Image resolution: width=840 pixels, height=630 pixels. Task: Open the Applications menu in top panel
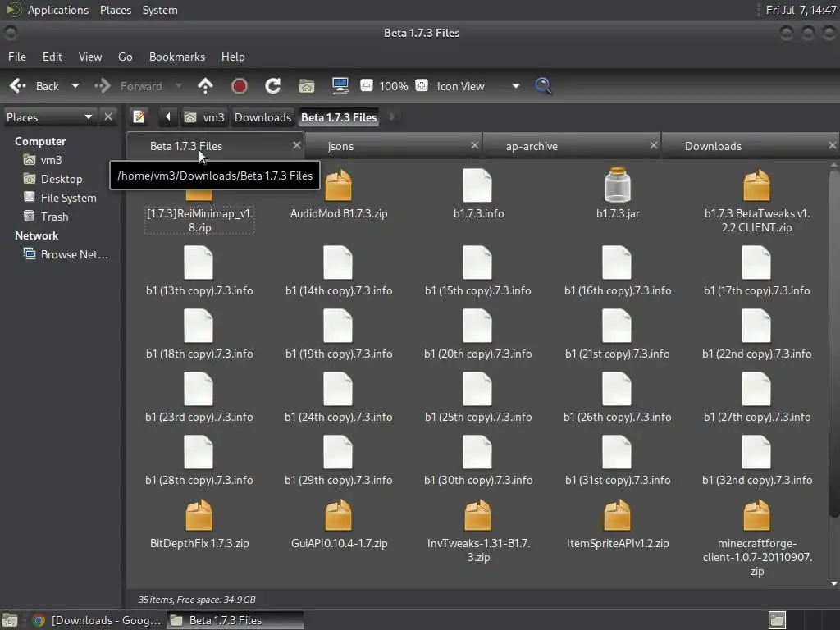58,10
